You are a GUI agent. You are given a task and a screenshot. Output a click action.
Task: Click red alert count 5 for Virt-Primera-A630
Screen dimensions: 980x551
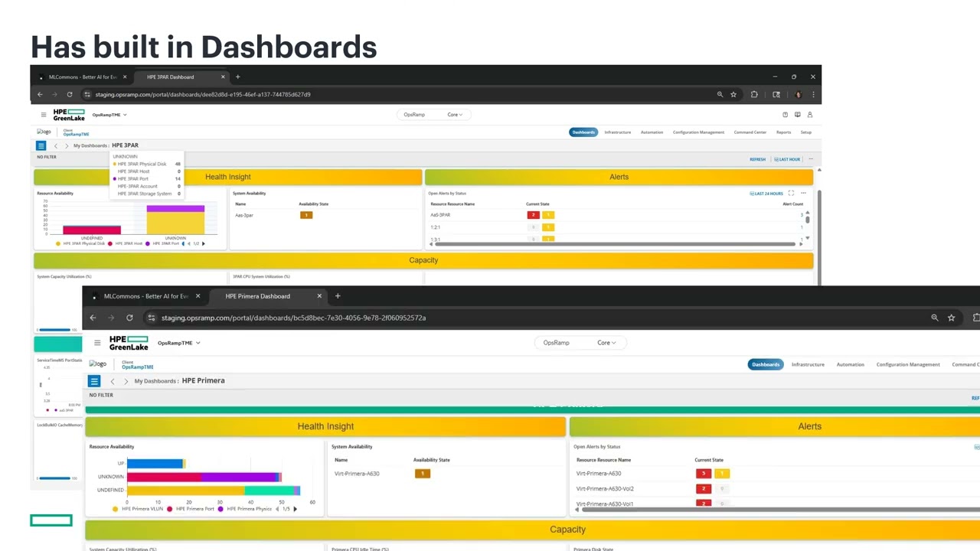point(704,474)
